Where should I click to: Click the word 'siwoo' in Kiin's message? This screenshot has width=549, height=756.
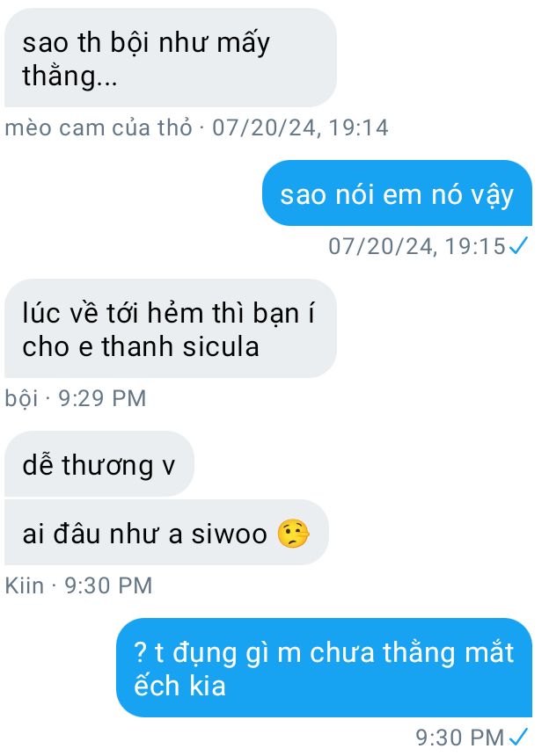click(x=229, y=534)
